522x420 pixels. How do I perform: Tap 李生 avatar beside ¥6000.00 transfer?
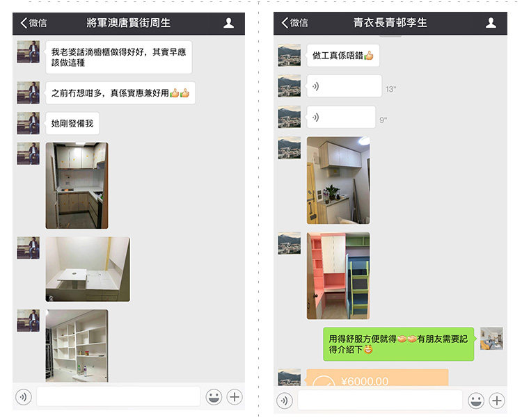coord(290,378)
